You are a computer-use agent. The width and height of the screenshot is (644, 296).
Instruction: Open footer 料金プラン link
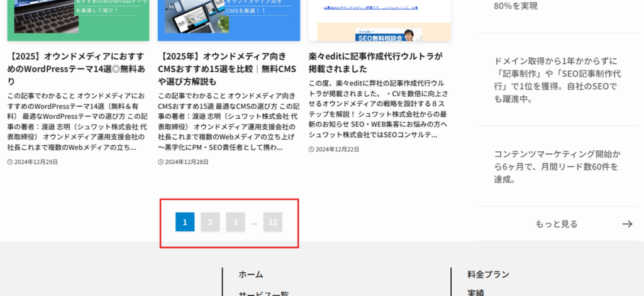(488, 274)
